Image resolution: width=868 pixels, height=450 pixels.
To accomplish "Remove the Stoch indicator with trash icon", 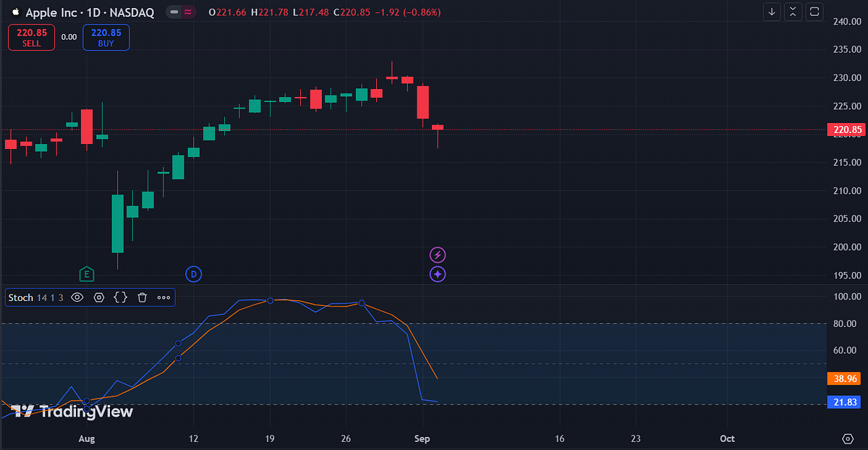I will (x=142, y=297).
